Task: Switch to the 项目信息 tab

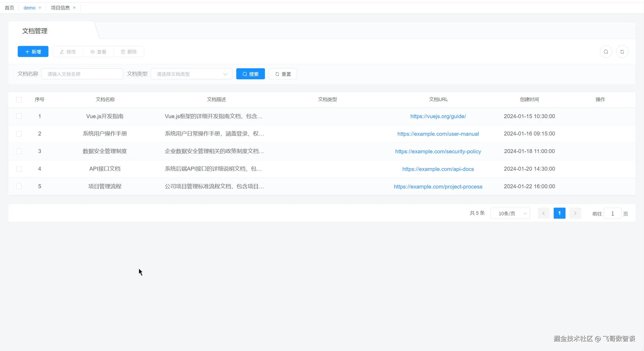Action: point(60,8)
